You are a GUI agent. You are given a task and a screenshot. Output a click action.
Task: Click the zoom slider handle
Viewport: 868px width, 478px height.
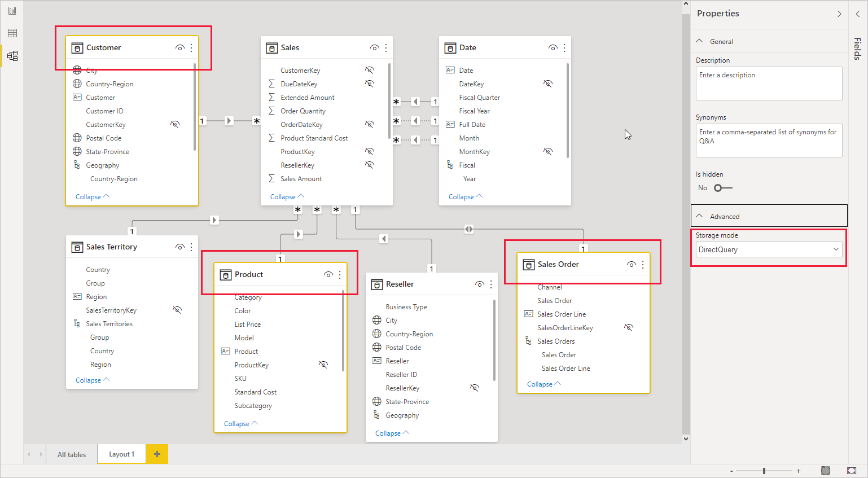pos(764,471)
